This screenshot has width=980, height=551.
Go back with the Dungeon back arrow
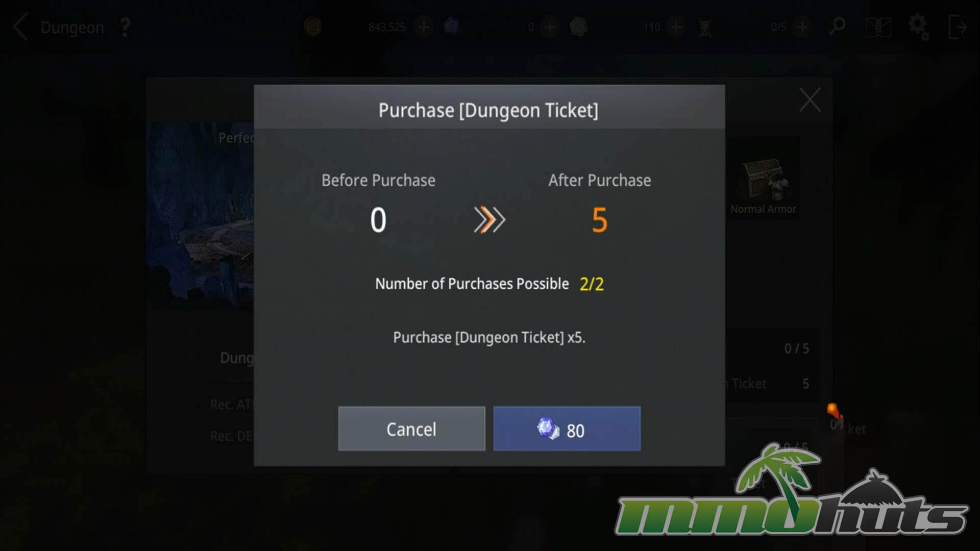(20, 27)
